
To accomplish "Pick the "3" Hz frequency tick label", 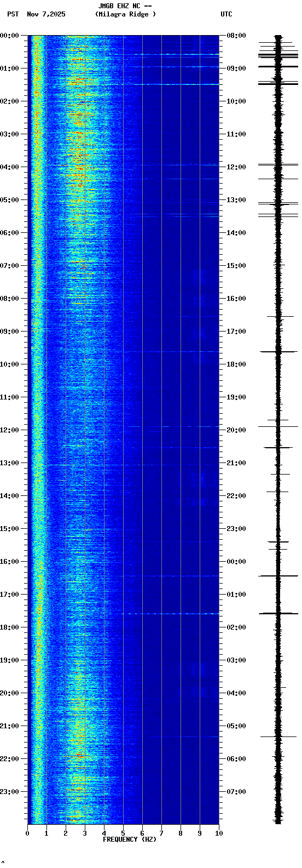I will pos(85,833).
